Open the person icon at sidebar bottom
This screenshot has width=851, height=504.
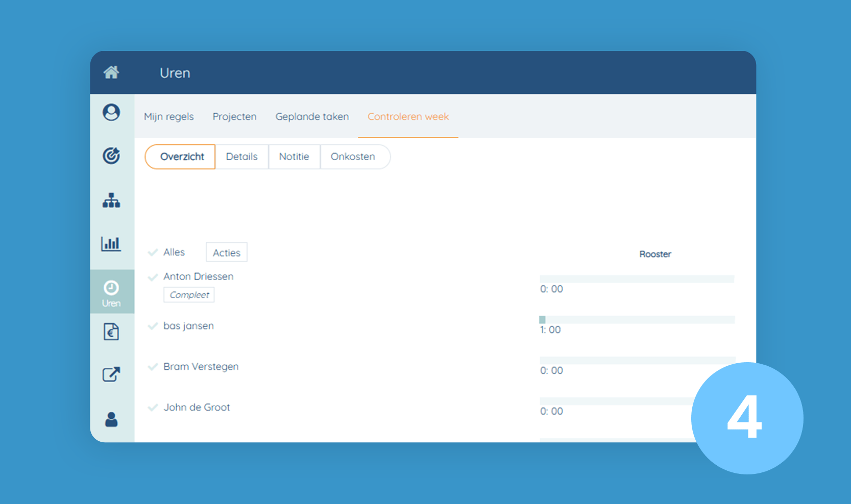111,419
